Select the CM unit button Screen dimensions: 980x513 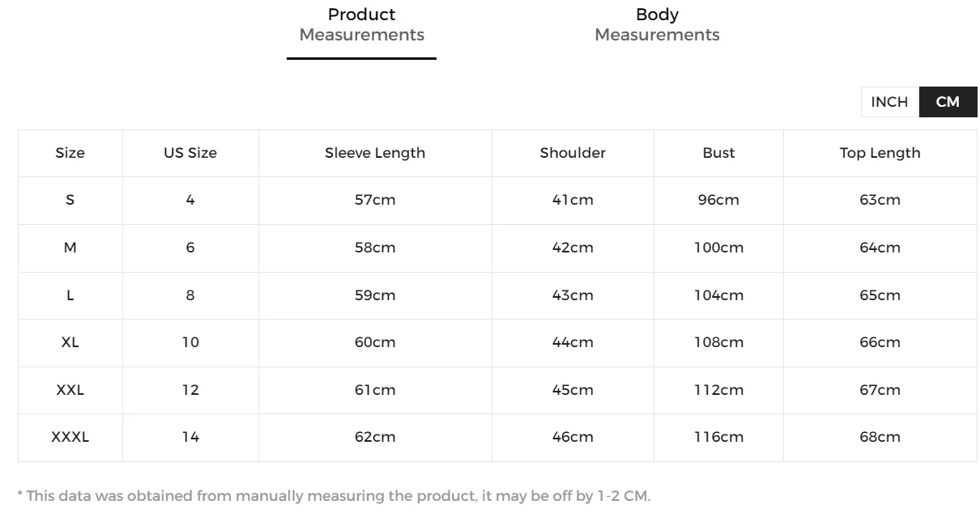pyautogui.click(x=948, y=102)
